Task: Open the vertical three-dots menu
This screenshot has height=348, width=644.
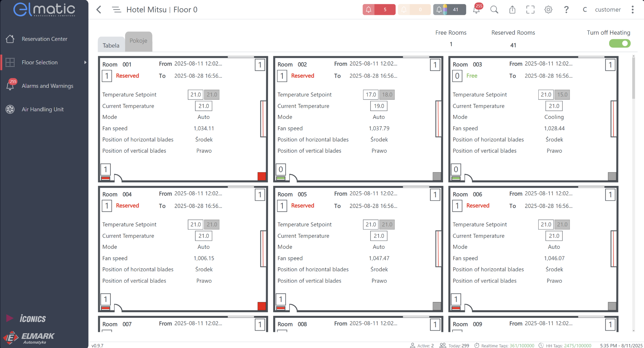Action: [x=633, y=10]
